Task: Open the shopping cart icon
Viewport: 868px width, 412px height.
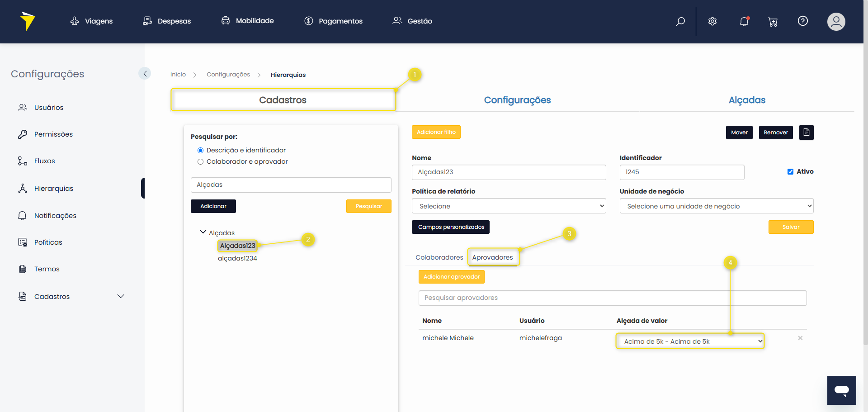Action: click(773, 22)
